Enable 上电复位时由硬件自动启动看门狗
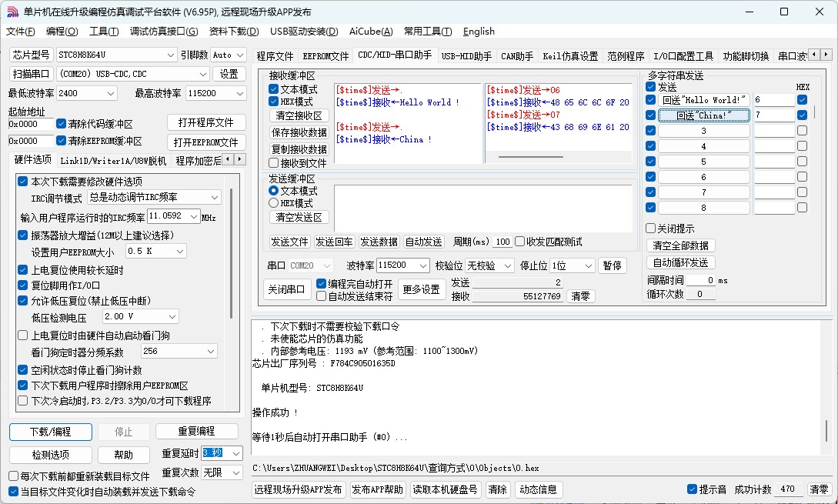This screenshot has height=504, width=838. click(23, 335)
